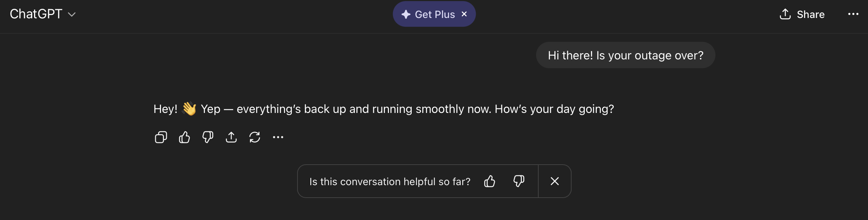868x220 pixels.
Task: Dismiss the conversation feedback prompt
Action: (555, 181)
